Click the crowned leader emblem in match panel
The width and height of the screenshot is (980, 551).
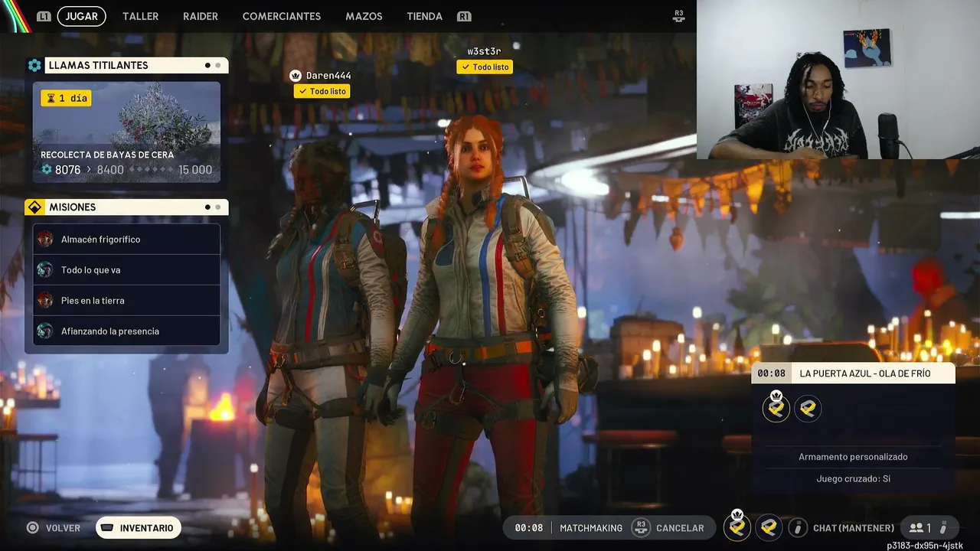(776, 407)
